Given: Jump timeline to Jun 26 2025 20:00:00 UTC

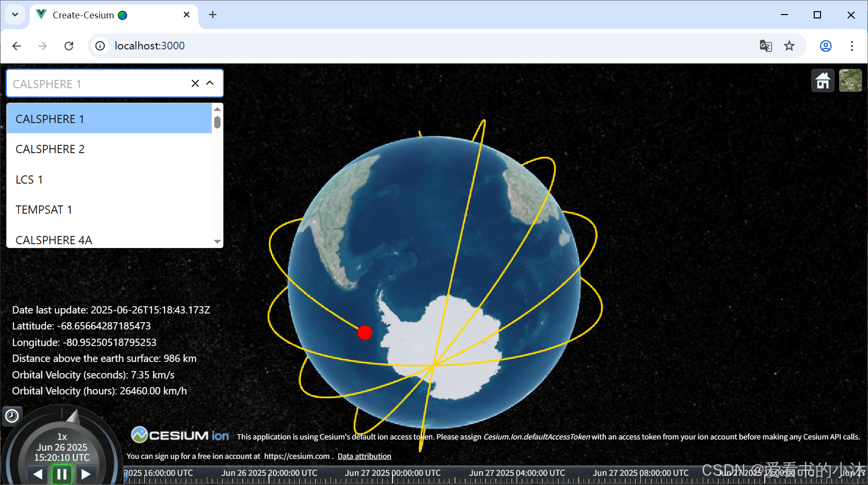Looking at the screenshot, I should click(x=269, y=473).
